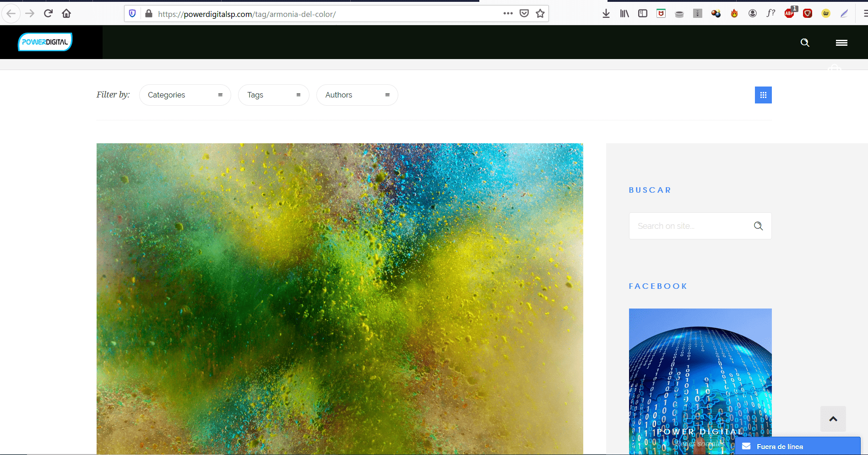This screenshot has width=868, height=455.
Task: Open the yellow w extension icon
Action: pyautogui.click(x=826, y=14)
